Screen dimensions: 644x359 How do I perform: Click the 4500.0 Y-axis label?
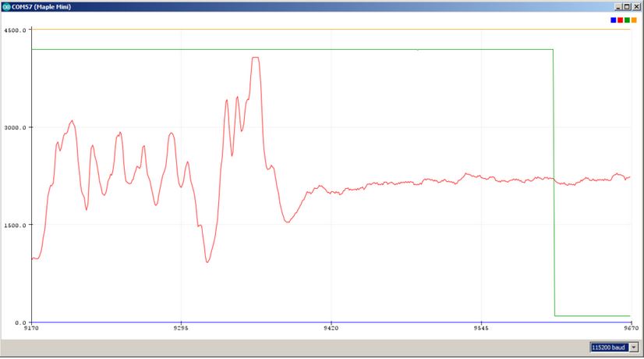click(16, 30)
